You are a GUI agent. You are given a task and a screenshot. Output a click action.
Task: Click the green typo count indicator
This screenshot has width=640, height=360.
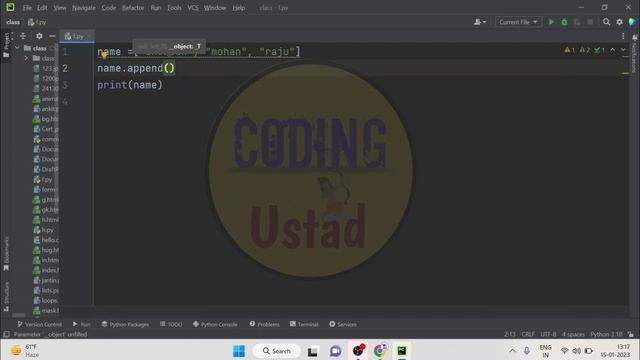pyautogui.click(x=600, y=50)
